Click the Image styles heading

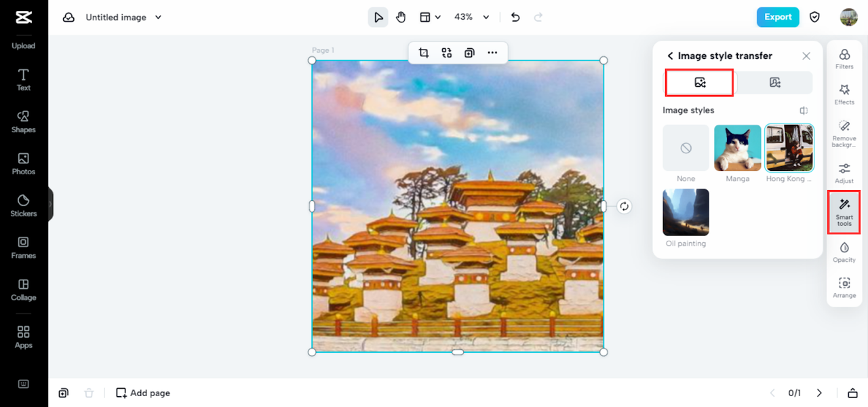click(688, 111)
